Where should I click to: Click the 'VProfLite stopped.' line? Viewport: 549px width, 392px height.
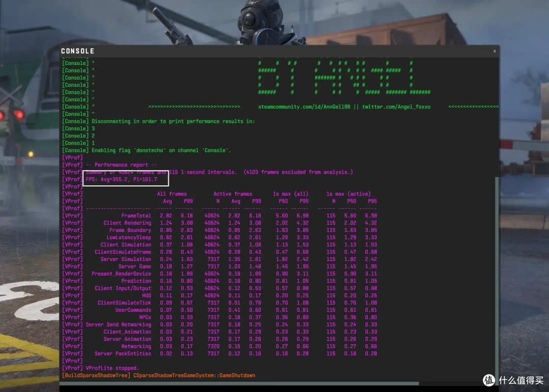(x=112, y=368)
